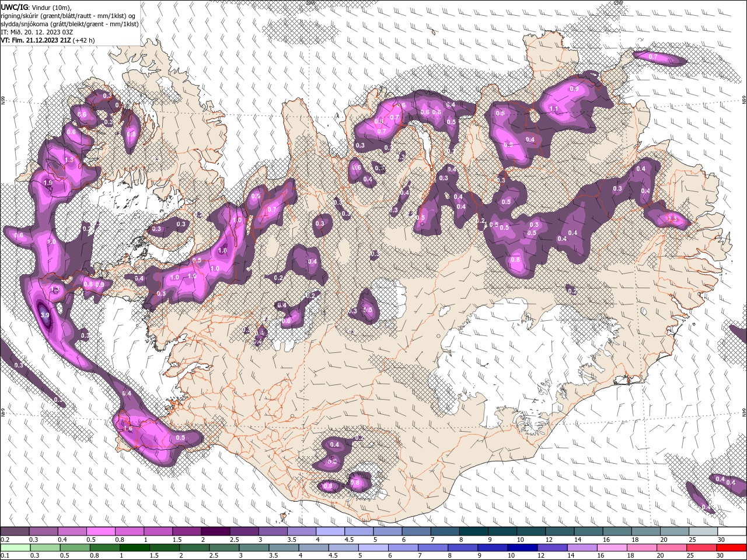The width and height of the screenshot is (747, 560).
Task: Pick the bottom-row dark blue swatch 10 to 12
Action: click(x=522, y=548)
